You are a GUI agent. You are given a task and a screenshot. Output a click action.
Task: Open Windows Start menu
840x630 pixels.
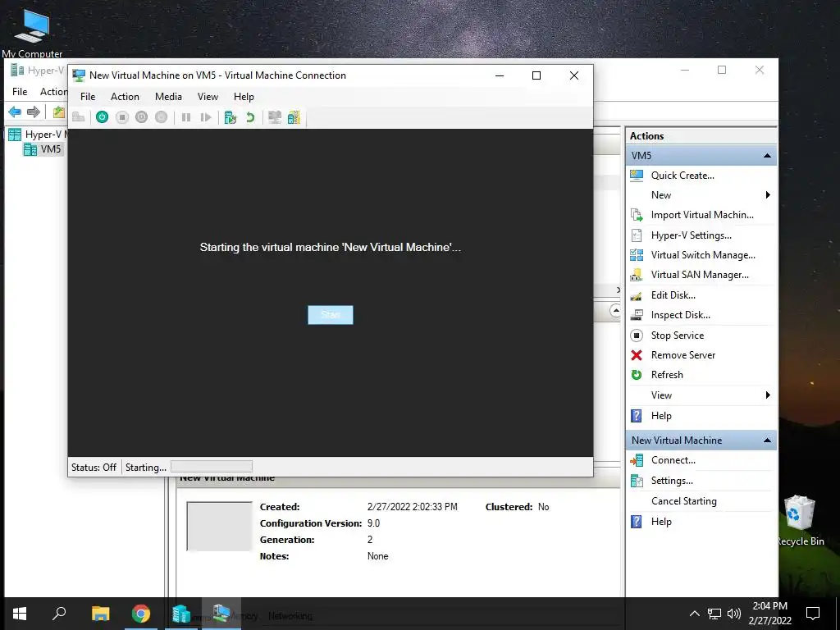[20, 614]
